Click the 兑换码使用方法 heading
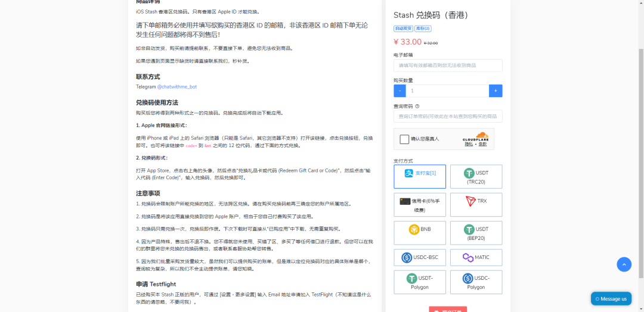Screen dimensions: 644x312 (157, 102)
